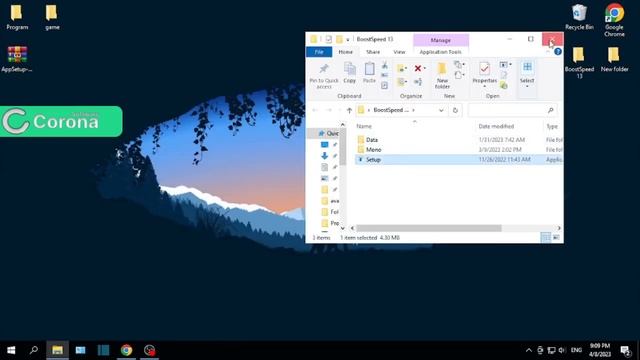Click the Copy path icon under Cut
Screen dimensions: 640x360
click(x=384, y=75)
